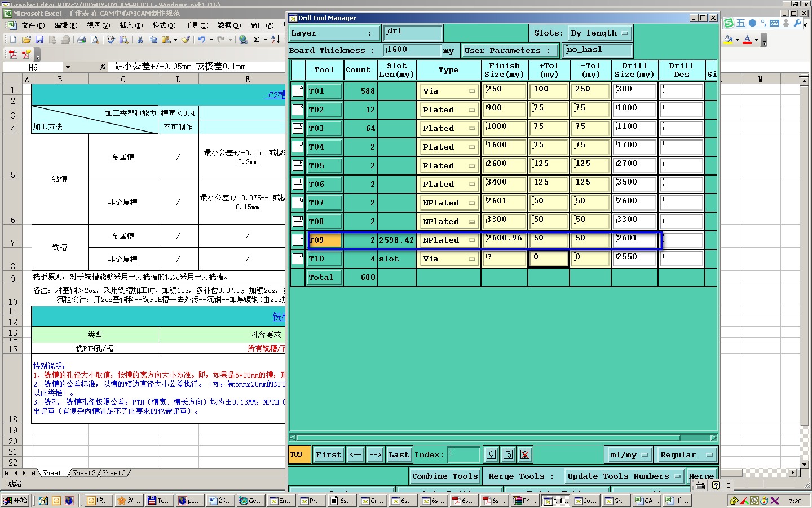Open the Name Box dropdown arrow beside H6
The width and height of the screenshot is (812, 508).
[x=68, y=67]
